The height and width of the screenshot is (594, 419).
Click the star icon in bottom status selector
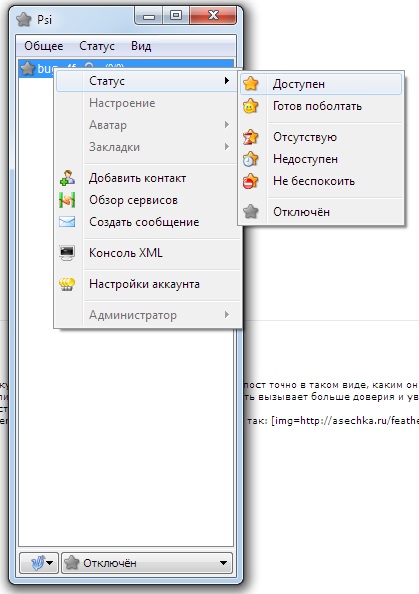[72, 563]
